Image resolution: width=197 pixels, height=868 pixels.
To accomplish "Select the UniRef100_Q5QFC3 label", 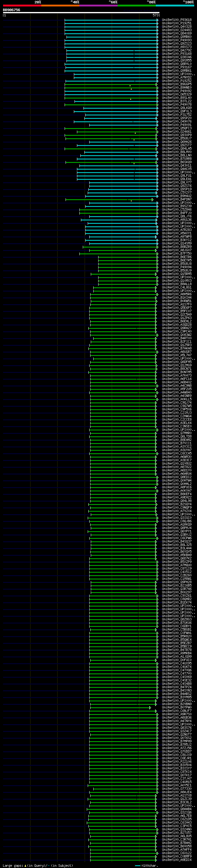I will coord(176,128).
